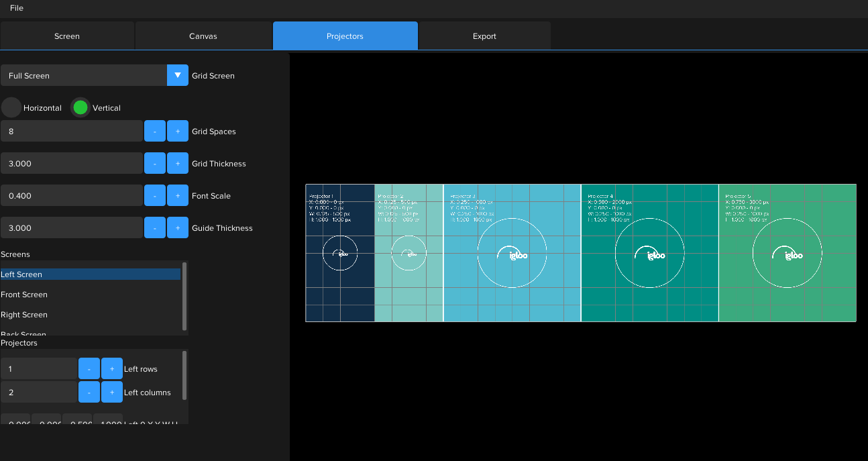This screenshot has width=868, height=461.
Task: Switch to the Canvas tab
Action: 203,36
